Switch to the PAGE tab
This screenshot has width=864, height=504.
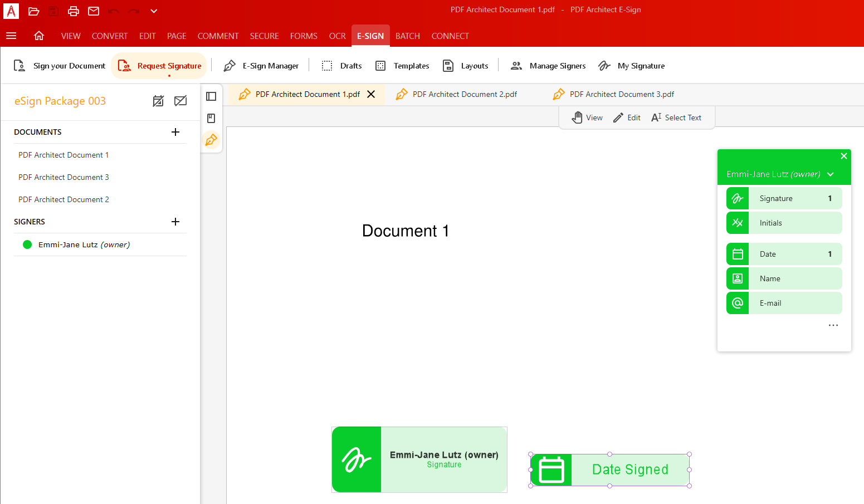177,36
